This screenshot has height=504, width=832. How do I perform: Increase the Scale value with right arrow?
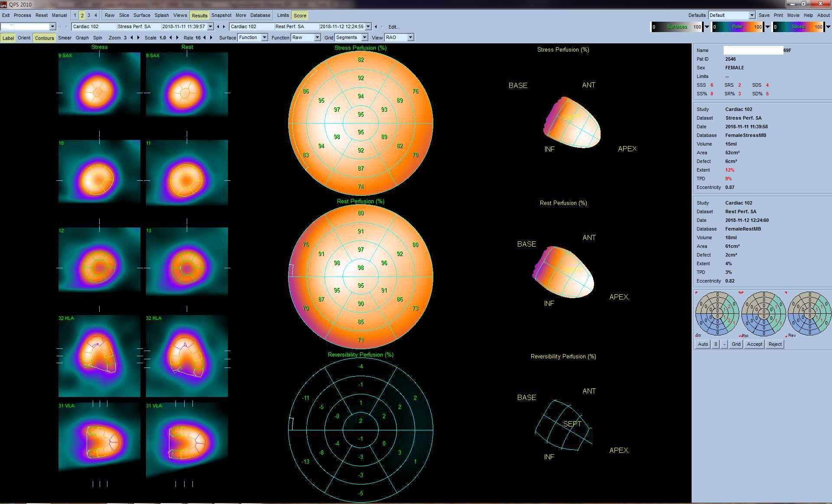click(177, 38)
